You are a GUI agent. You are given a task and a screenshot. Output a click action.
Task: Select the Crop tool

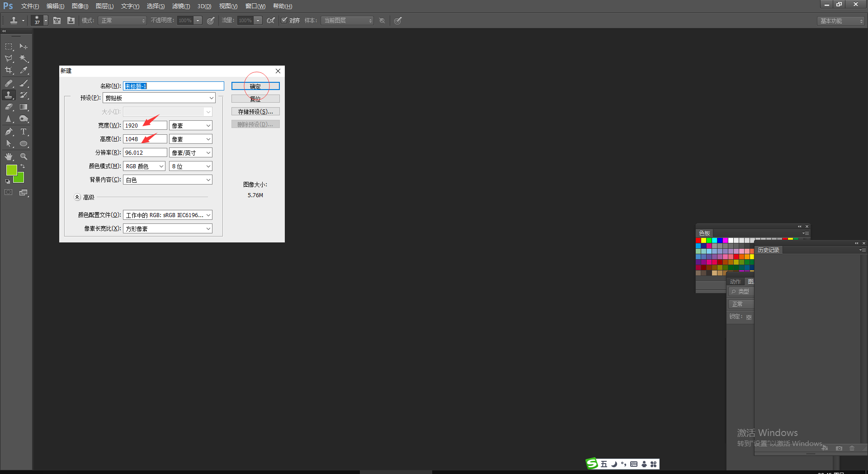pos(9,71)
